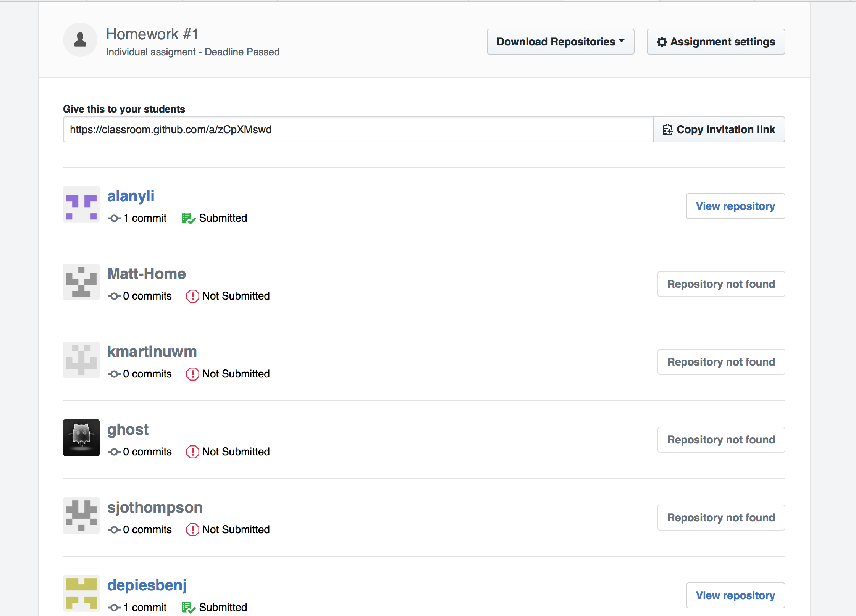Click the gear icon in Assignment settings
Image resolution: width=856 pixels, height=616 pixels.
tap(662, 42)
